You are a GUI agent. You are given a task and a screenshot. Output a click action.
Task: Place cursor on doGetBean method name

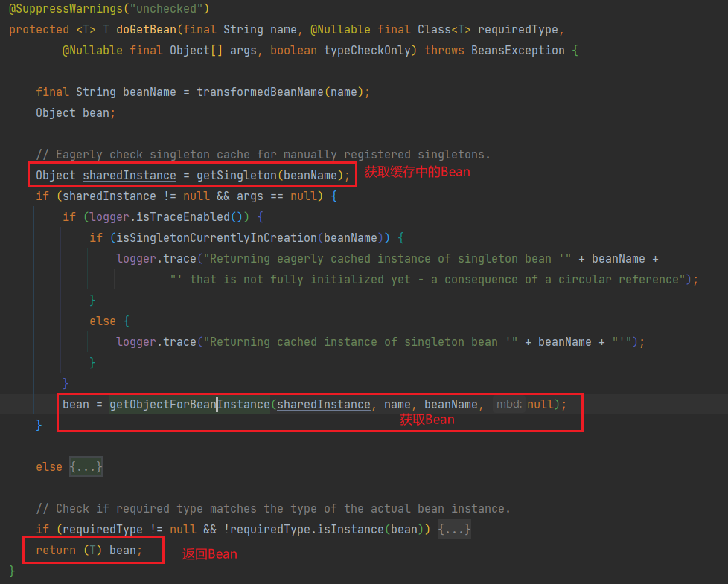(x=146, y=30)
